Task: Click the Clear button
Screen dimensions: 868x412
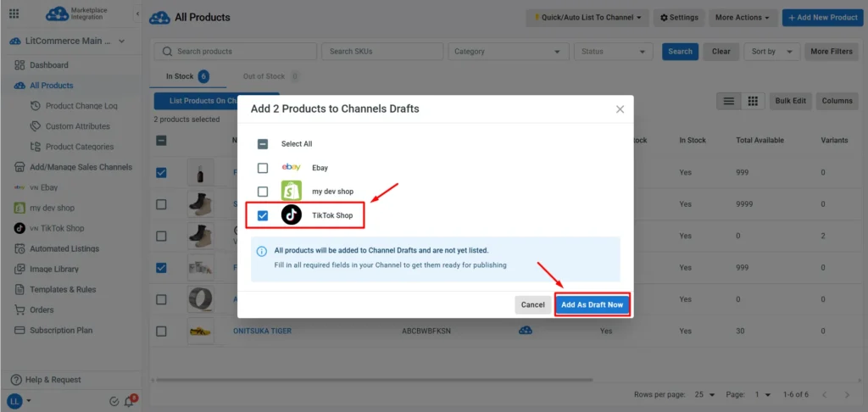Action: click(x=721, y=52)
